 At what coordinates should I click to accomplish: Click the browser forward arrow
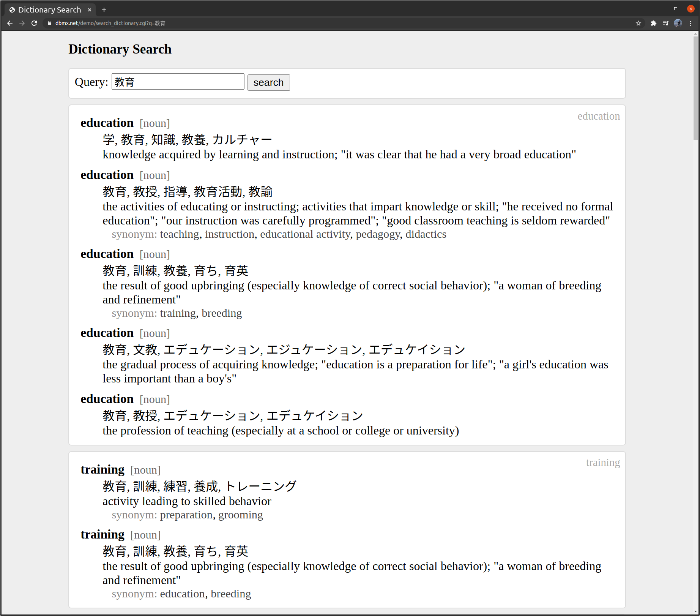coord(22,23)
